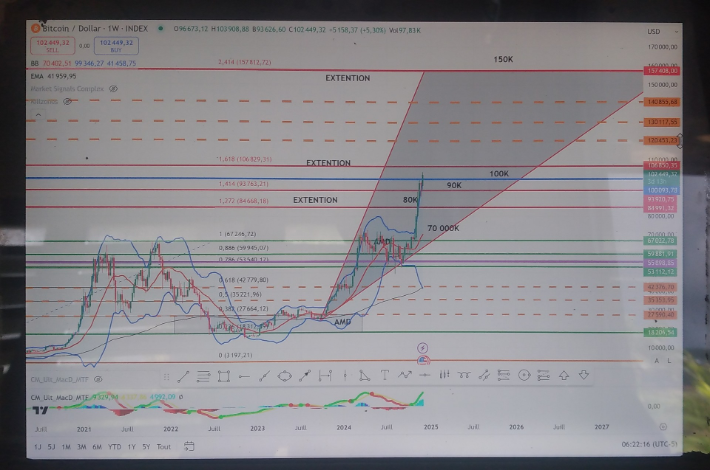
Task: Select the 1M time range
Action: coord(66,447)
